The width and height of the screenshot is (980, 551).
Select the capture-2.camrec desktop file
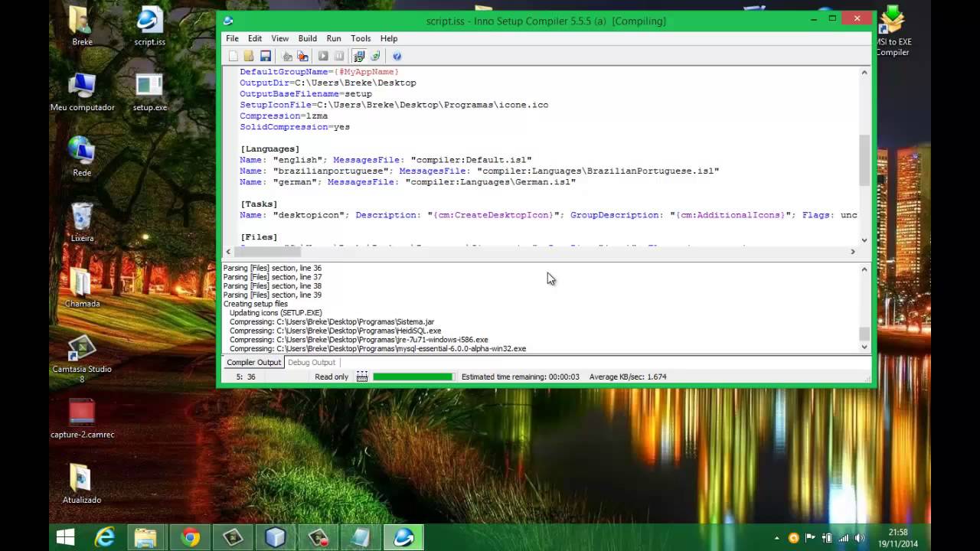pyautogui.click(x=82, y=419)
